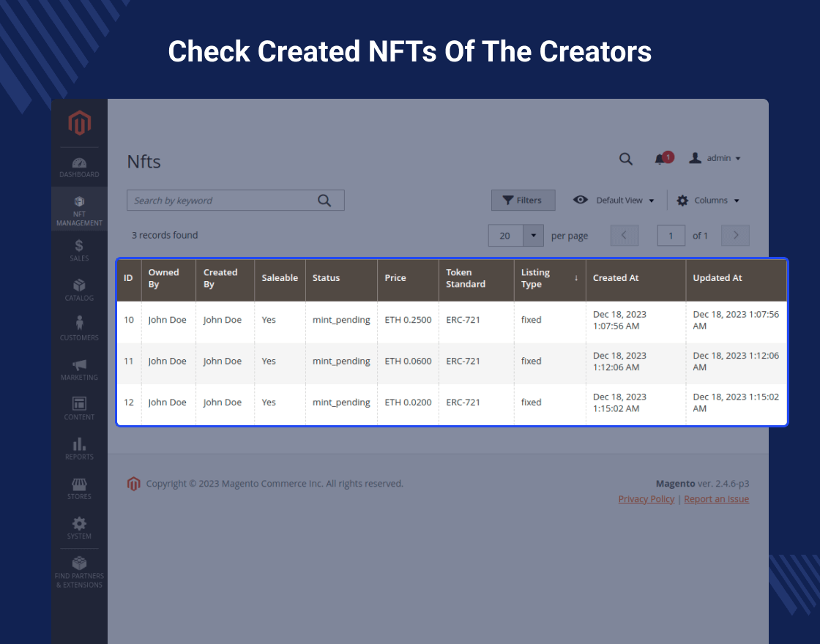Click the per page value box showing 20
This screenshot has width=820, height=644.
506,235
